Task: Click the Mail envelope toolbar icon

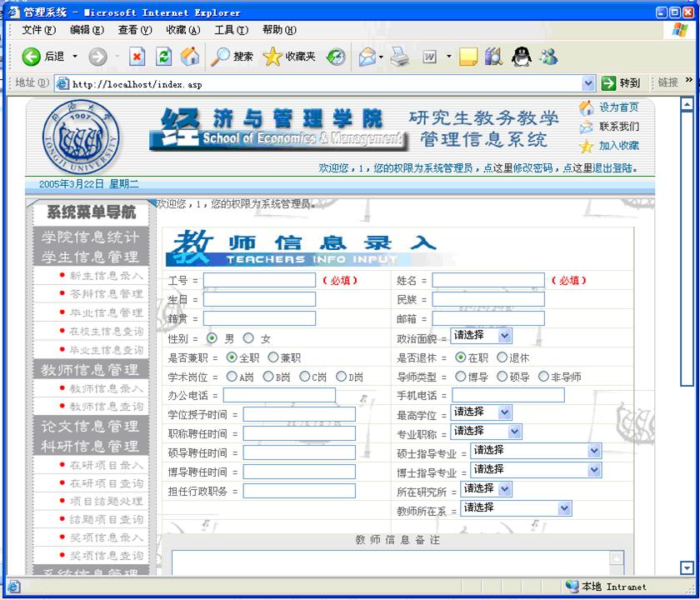Action: click(367, 57)
